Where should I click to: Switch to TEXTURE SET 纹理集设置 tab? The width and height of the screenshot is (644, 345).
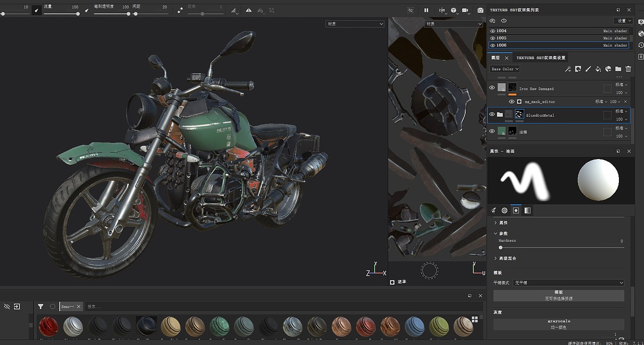[x=541, y=58]
